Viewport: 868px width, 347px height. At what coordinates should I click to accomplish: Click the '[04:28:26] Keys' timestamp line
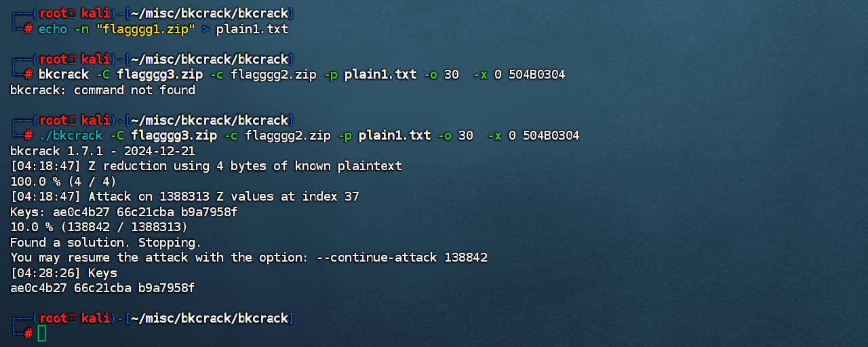coord(64,273)
